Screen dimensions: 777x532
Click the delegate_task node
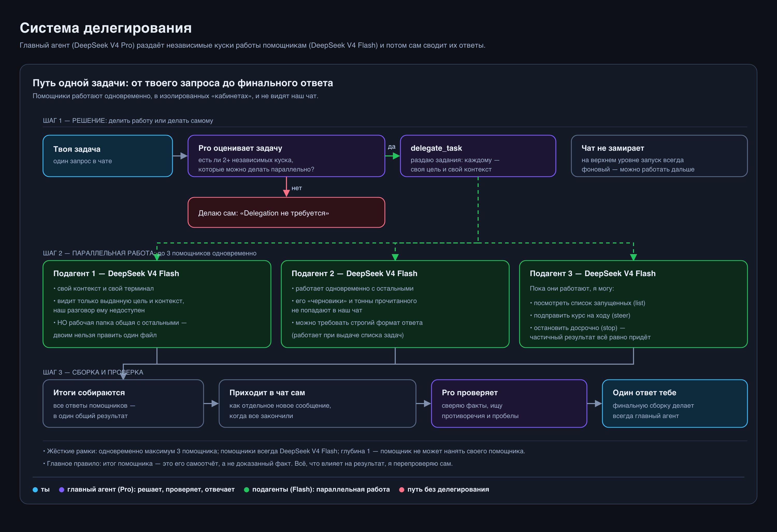(478, 156)
